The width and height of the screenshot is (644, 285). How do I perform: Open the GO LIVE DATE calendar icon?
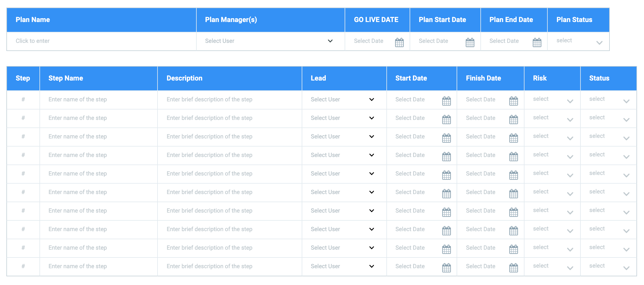(x=399, y=42)
